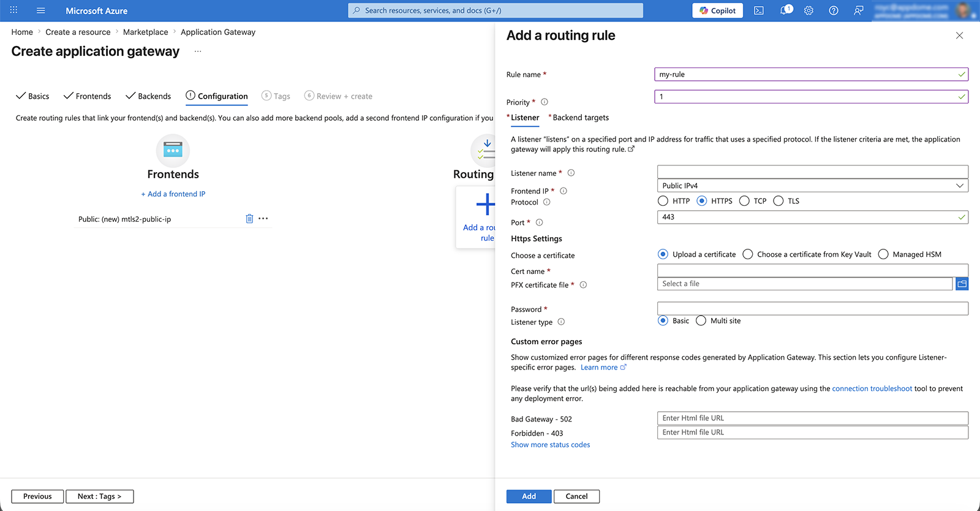This screenshot has height=511, width=980.
Task: Select Basic listener type
Action: tap(663, 320)
